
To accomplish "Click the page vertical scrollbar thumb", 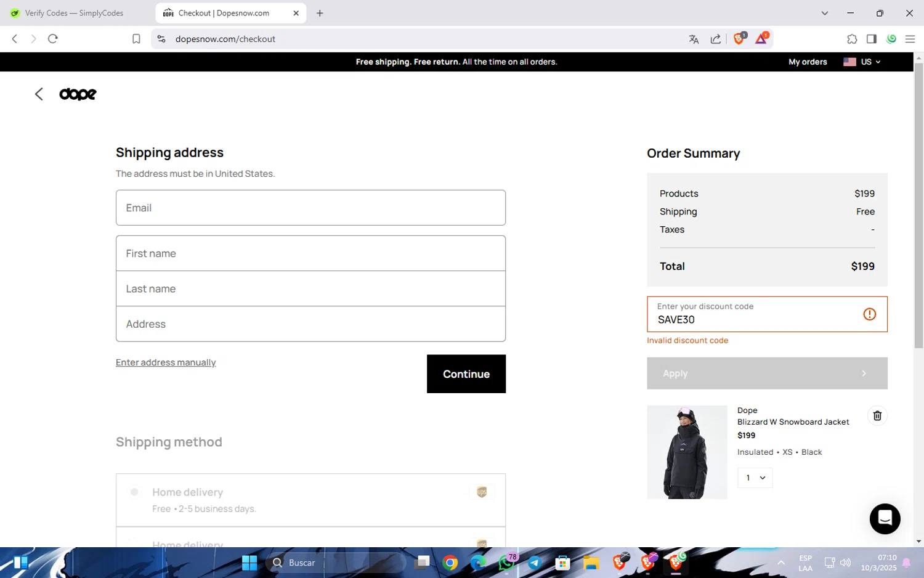I will point(918,205).
